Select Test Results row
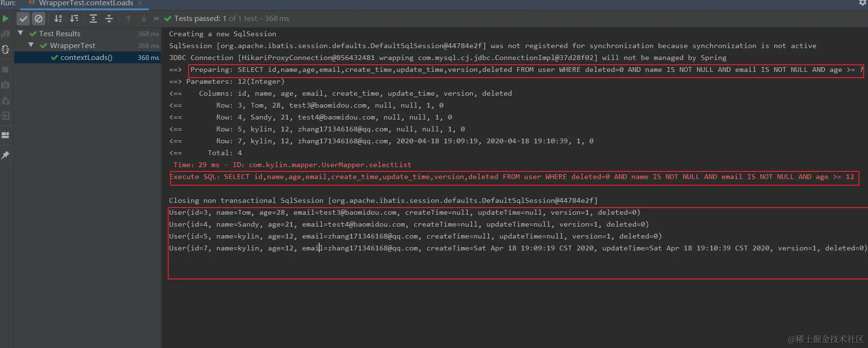This screenshot has width=868, height=348. 88,34
